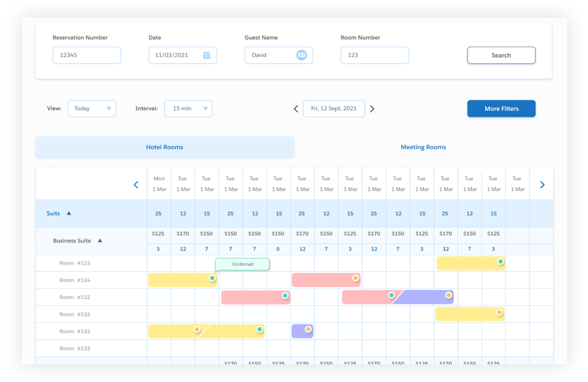Open the calendar picker in the Date field

coord(207,55)
